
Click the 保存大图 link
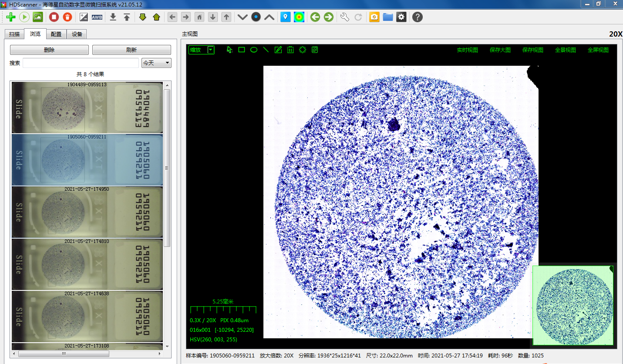(500, 50)
